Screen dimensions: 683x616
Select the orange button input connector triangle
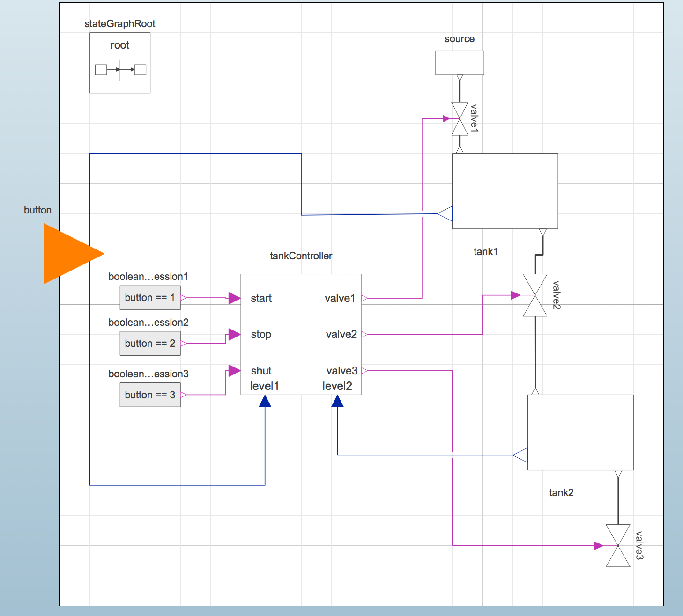[70, 254]
